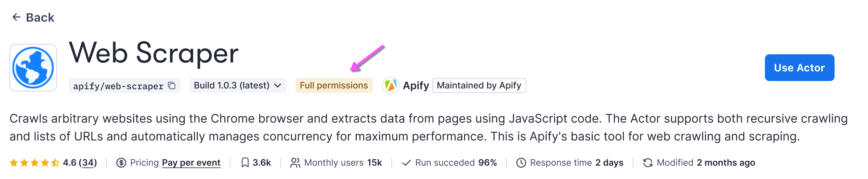Bookmark the actor with the bookmark icon
868x179 pixels.
point(245,163)
